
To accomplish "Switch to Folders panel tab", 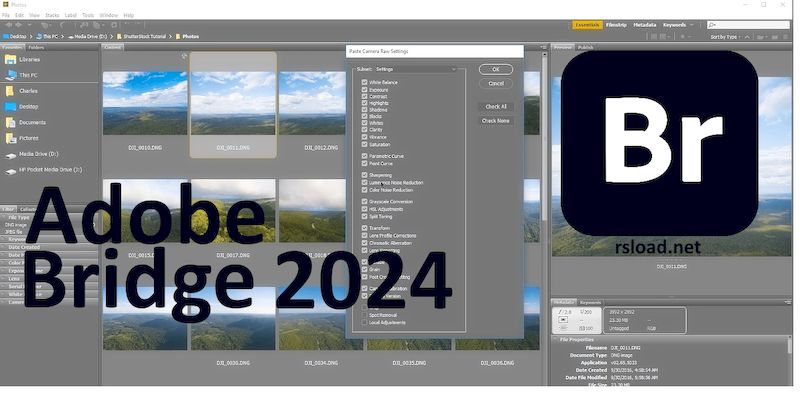I will pos(36,47).
